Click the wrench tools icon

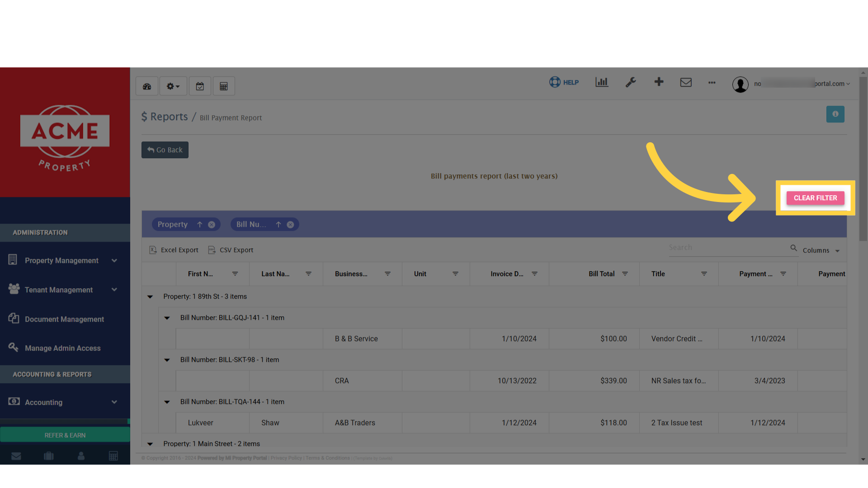point(631,82)
